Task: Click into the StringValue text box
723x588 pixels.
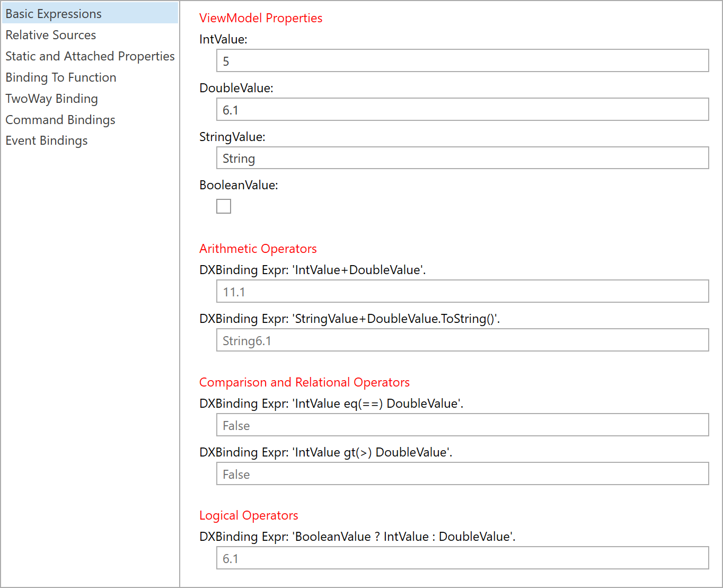Action: coord(462,158)
